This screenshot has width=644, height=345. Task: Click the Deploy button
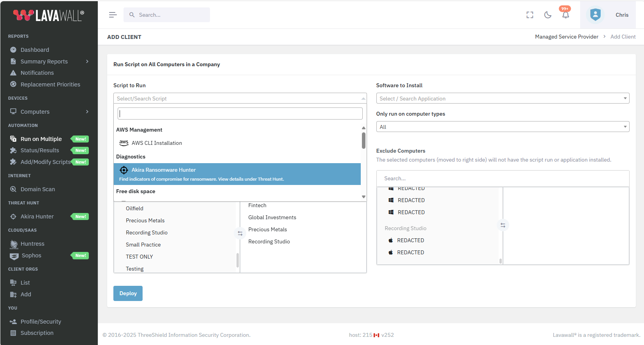click(x=128, y=293)
